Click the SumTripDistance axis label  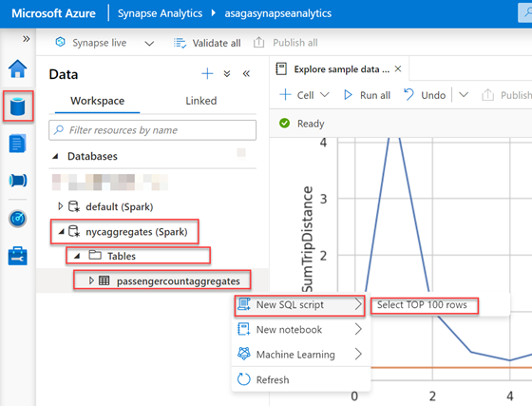pyautogui.click(x=308, y=240)
